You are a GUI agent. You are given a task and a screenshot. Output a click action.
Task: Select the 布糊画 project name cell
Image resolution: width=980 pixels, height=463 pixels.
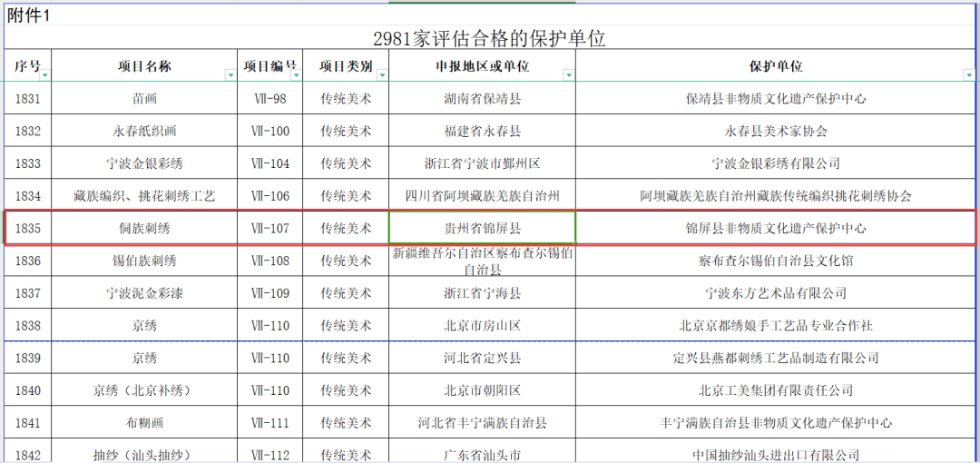[144, 422]
